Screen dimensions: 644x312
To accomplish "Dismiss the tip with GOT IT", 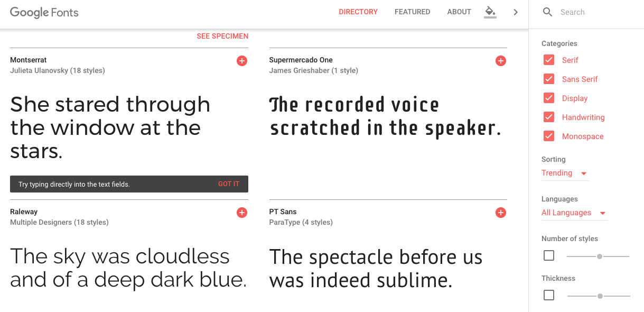I will point(229,184).
